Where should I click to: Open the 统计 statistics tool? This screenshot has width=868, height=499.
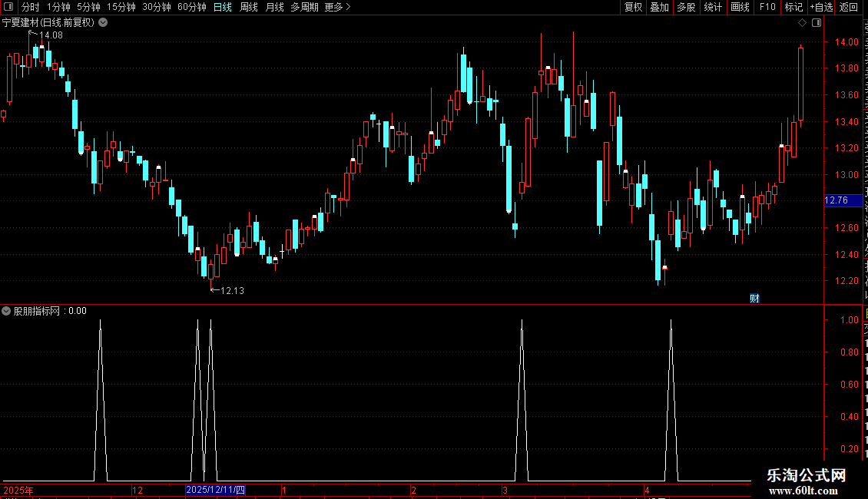[x=713, y=7]
